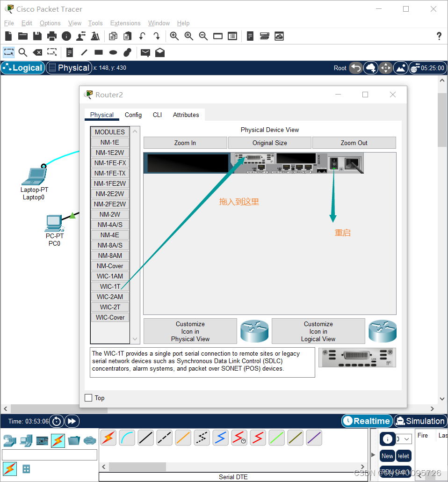Viewport: 448px width, 482px height.
Task: Click the Fast Forward Time button
Action: coord(72,421)
